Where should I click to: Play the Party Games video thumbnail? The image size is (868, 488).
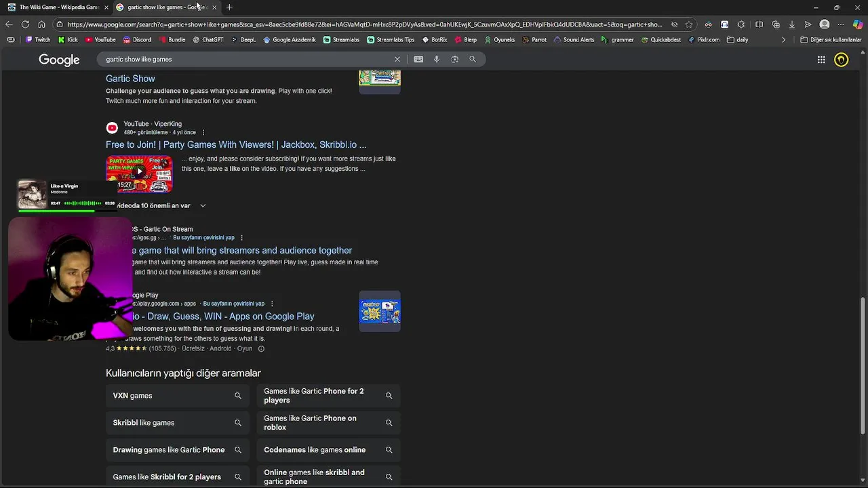(139, 174)
